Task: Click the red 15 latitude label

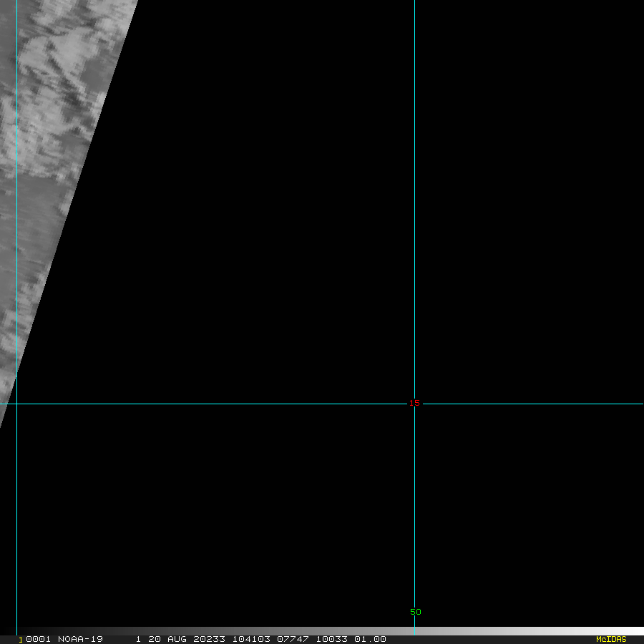Action: [414, 404]
